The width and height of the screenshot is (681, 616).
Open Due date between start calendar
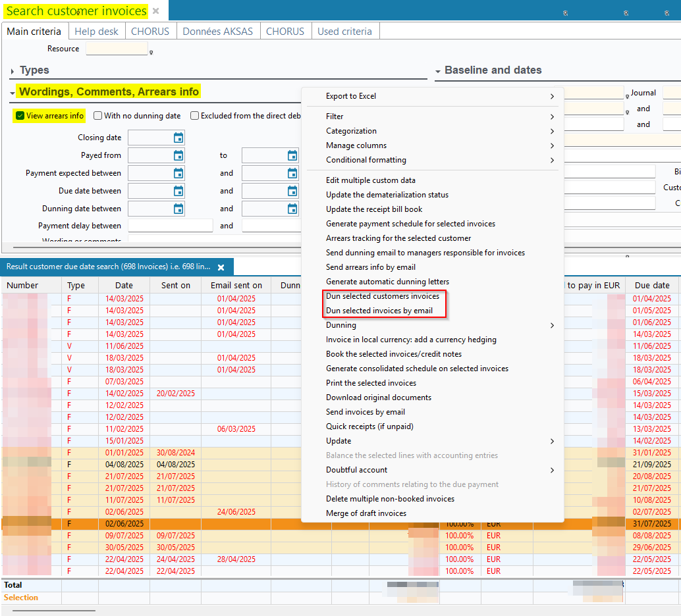click(x=178, y=191)
